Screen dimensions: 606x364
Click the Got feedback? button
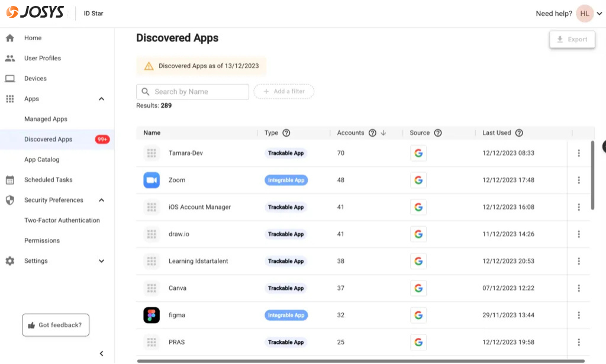click(55, 324)
